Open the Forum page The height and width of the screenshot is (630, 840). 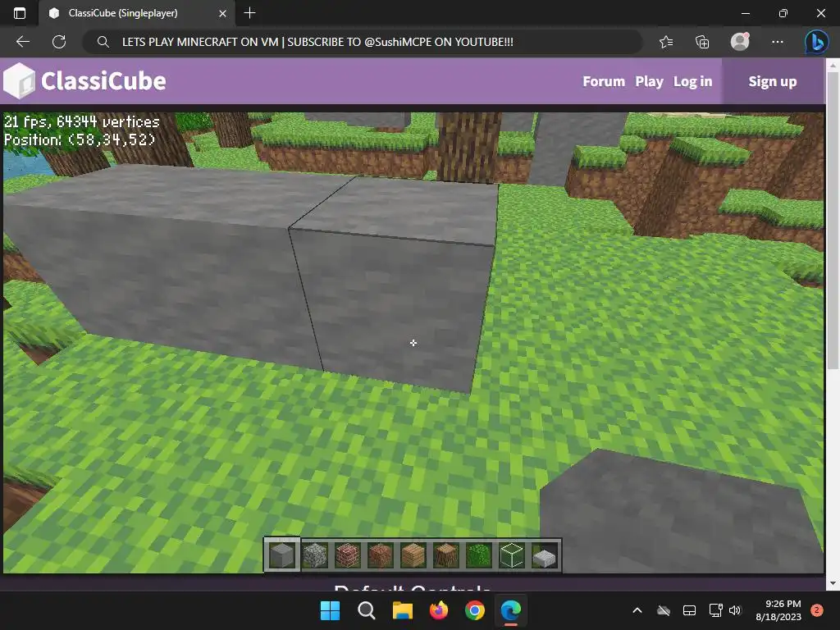point(604,81)
